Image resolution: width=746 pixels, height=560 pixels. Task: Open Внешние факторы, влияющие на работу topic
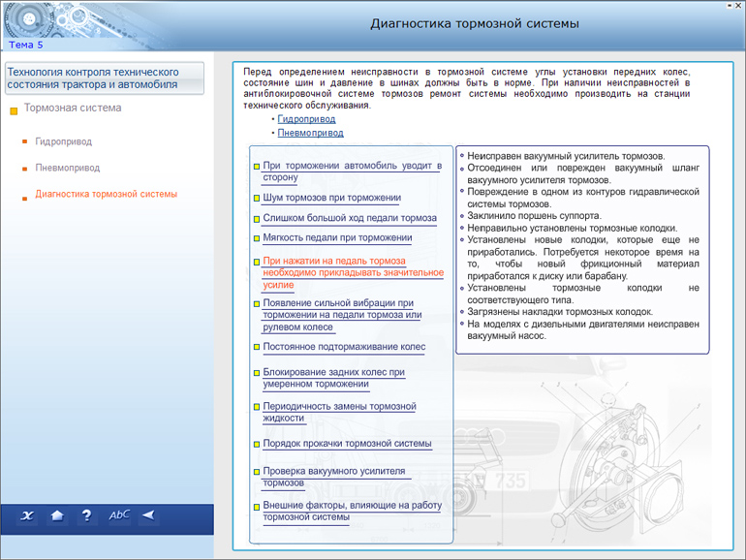[x=352, y=511]
